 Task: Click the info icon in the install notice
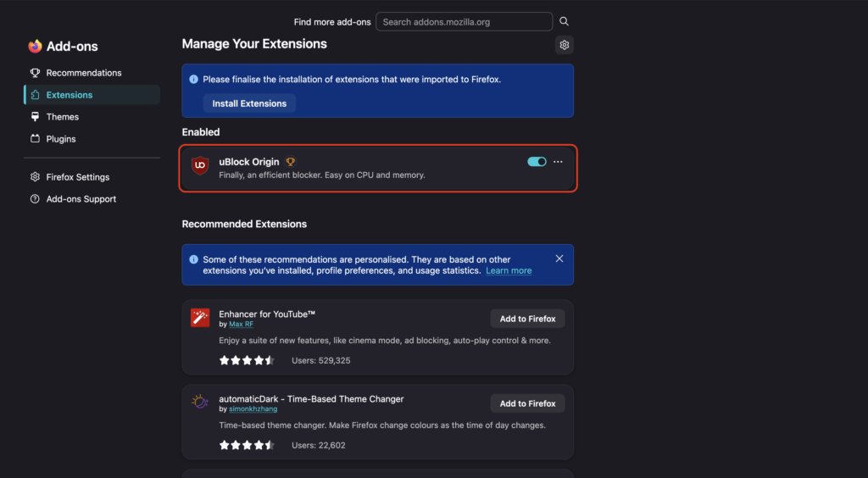(x=194, y=79)
